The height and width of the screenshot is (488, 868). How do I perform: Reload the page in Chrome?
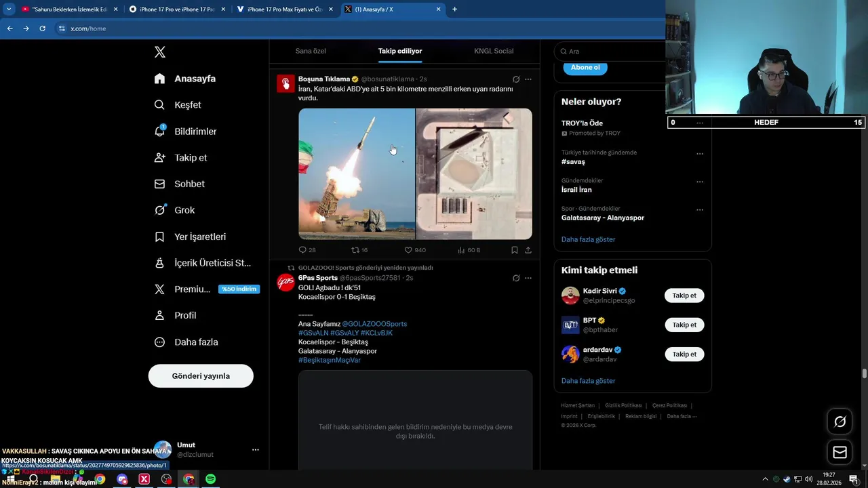click(x=42, y=28)
